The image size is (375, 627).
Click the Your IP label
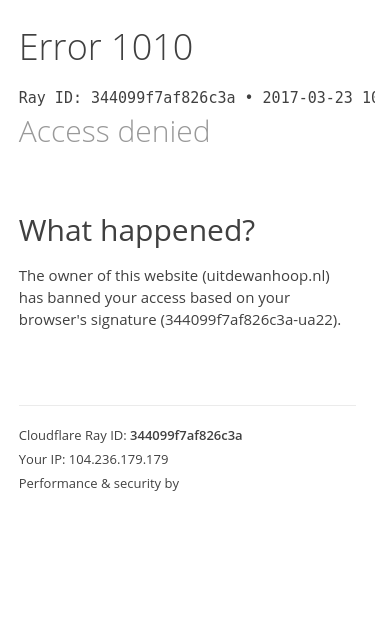click(42, 459)
